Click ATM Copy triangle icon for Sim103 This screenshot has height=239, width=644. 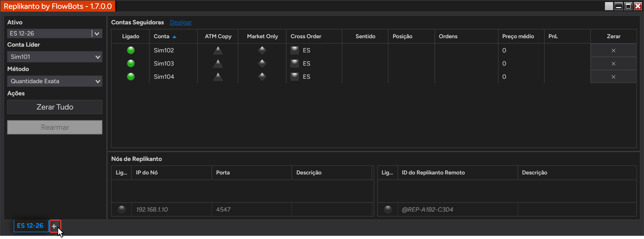coord(218,64)
